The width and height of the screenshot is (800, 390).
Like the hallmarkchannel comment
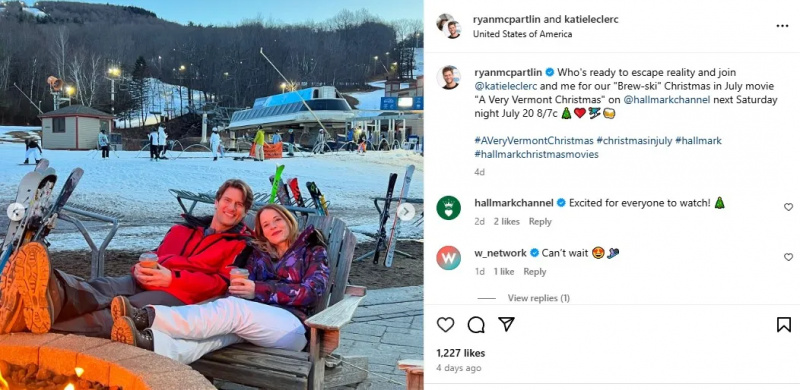click(788, 207)
